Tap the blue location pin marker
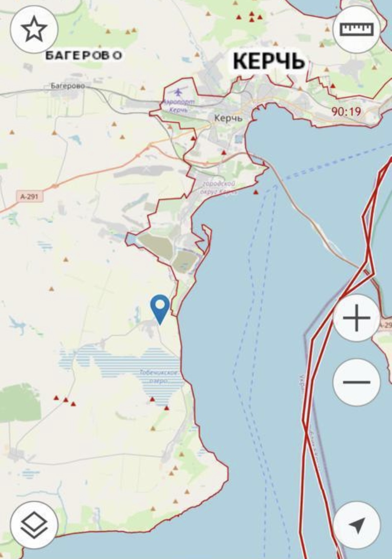Viewport: 392px width, 559px height. point(160,309)
